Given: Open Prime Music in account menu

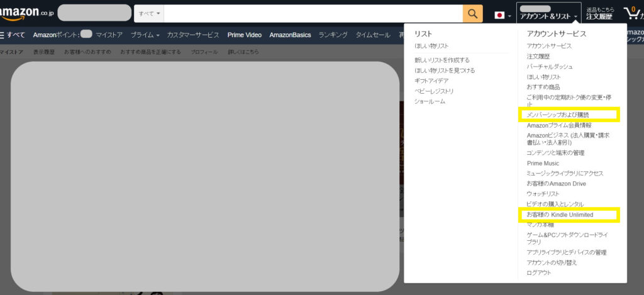Looking at the screenshot, I should tap(543, 163).
